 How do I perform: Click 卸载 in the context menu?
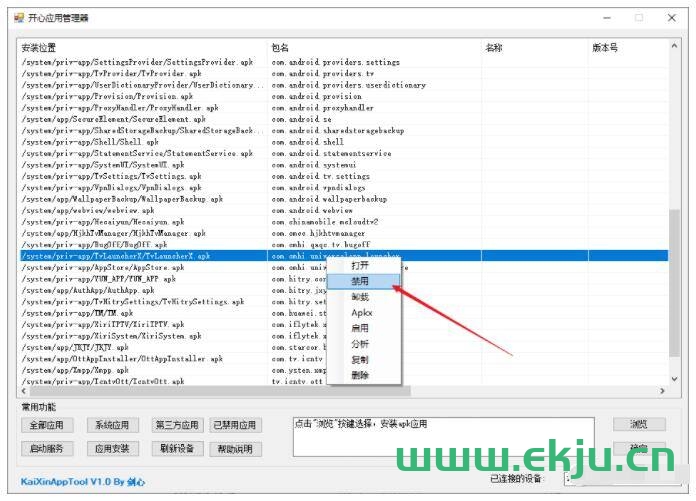click(360, 297)
